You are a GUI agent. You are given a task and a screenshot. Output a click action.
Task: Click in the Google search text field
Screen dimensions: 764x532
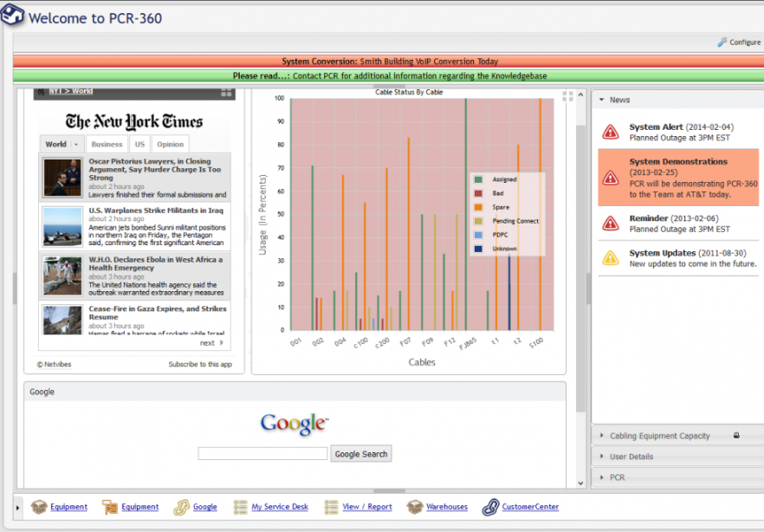coord(262,453)
